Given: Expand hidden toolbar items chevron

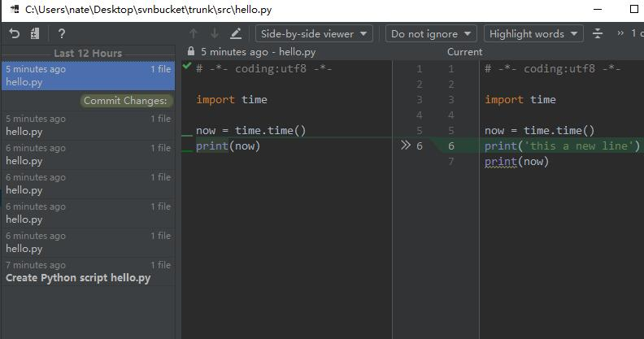Looking at the screenshot, I should 621,34.
